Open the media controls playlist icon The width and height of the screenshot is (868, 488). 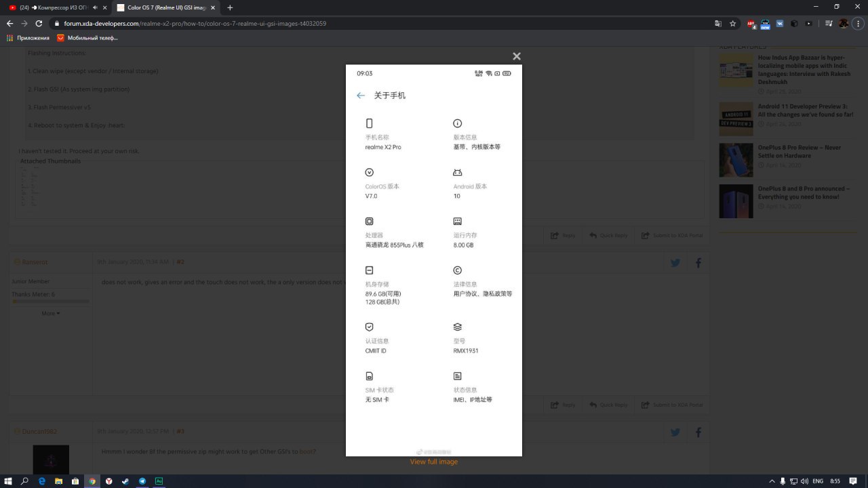829,23
